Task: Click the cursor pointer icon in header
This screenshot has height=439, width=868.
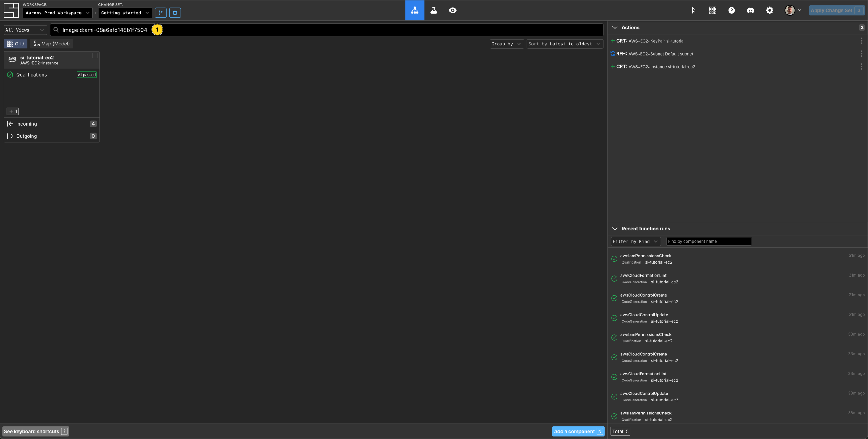Action: coord(693,10)
